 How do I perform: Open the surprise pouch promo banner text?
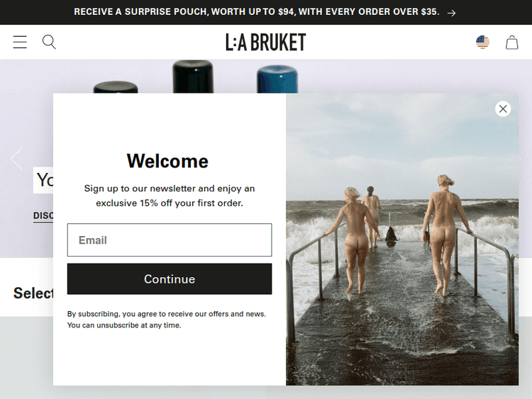(257, 12)
